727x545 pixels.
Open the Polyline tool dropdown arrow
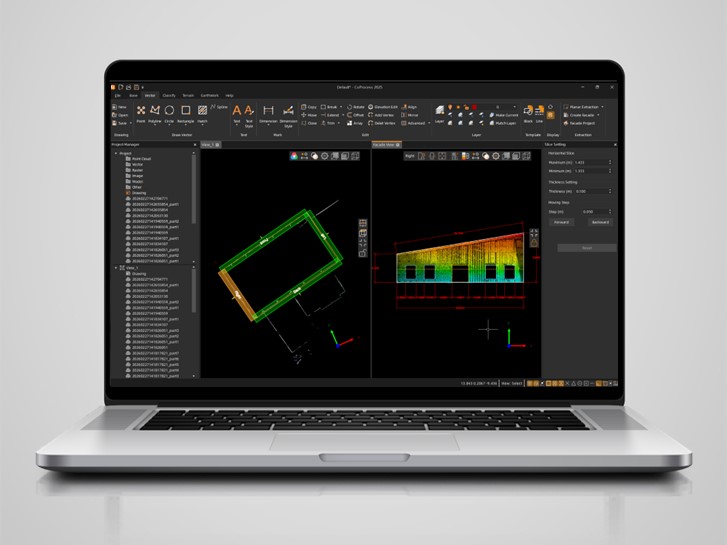(x=155, y=125)
